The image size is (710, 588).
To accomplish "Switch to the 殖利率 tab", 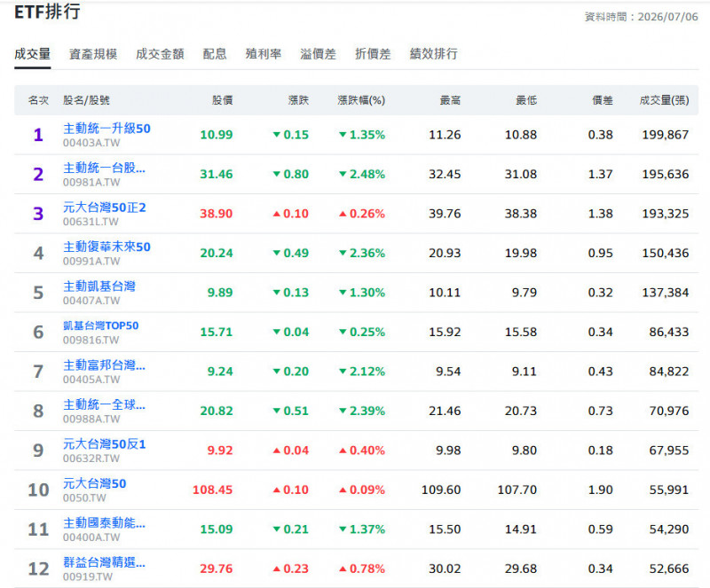I will [x=263, y=54].
